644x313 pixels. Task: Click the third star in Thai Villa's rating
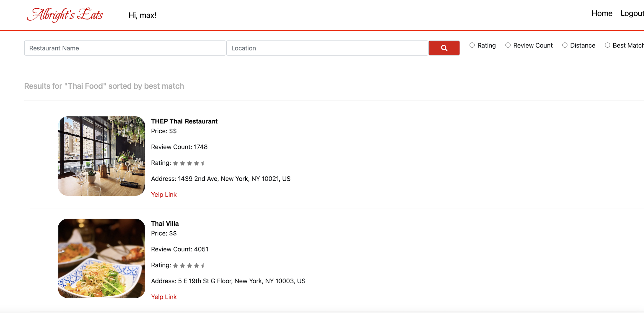coord(189,265)
